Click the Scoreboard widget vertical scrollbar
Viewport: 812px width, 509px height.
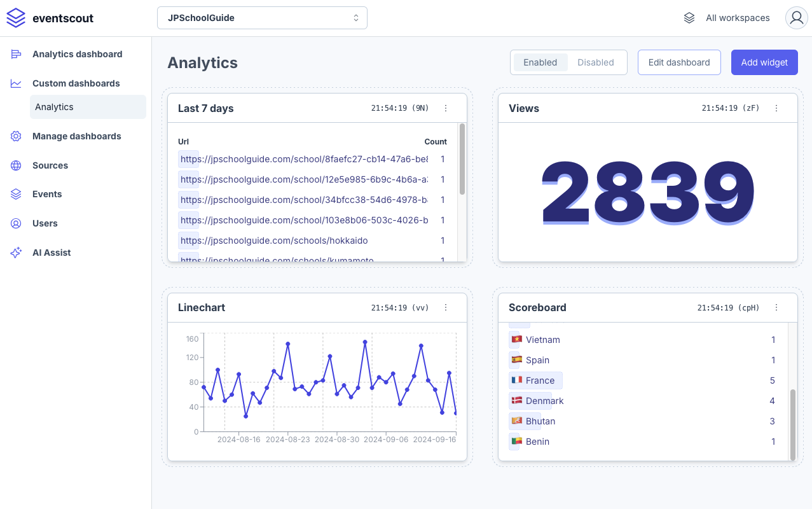click(x=792, y=424)
